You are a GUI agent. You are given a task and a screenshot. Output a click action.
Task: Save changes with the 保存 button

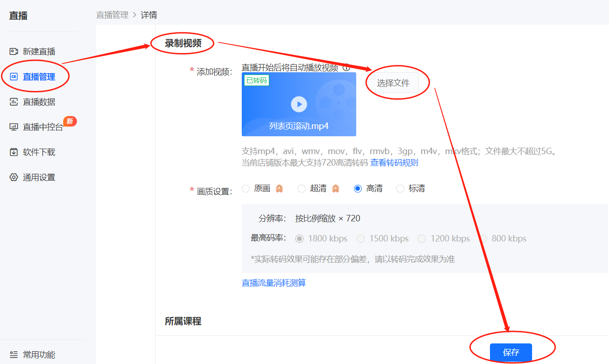[511, 353]
